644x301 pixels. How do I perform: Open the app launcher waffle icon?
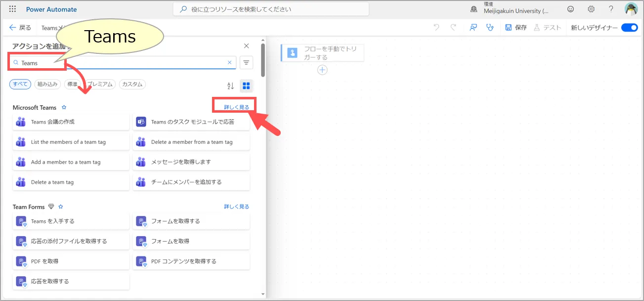pyautogui.click(x=12, y=9)
